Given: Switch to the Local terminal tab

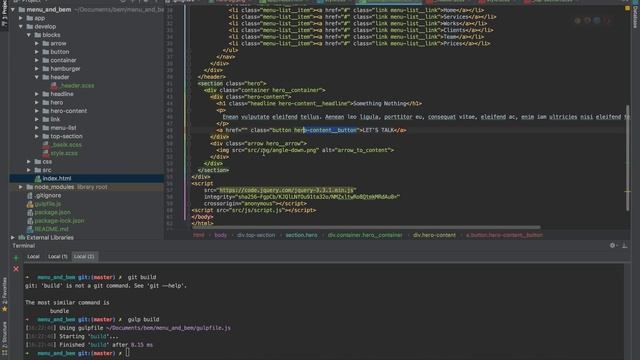Looking at the screenshot, I should [x=33, y=257].
